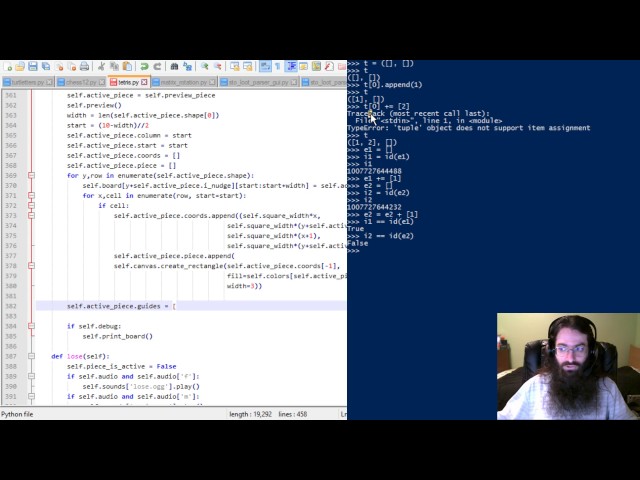Cut selection with the scissors icon
The width and height of the screenshot is (640, 480).
point(102,67)
